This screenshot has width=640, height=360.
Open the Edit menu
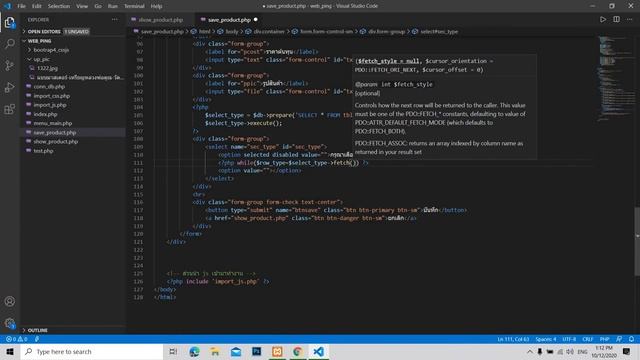pyautogui.click(x=37, y=6)
